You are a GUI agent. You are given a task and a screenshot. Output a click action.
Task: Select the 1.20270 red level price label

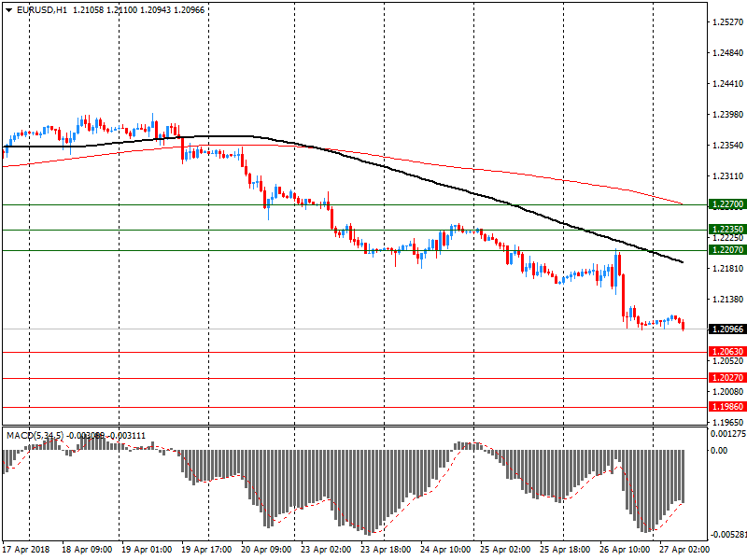click(727, 378)
